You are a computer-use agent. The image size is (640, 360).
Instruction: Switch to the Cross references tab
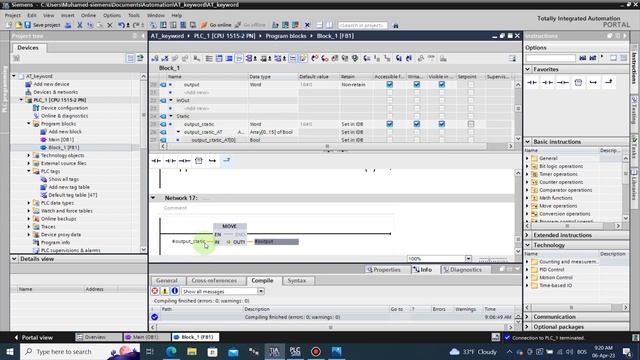coord(214,281)
